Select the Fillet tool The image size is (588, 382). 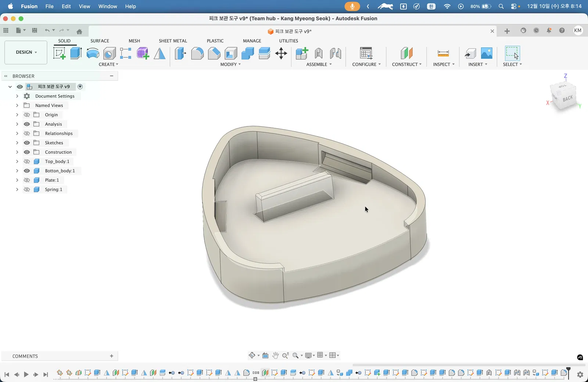click(x=197, y=53)
